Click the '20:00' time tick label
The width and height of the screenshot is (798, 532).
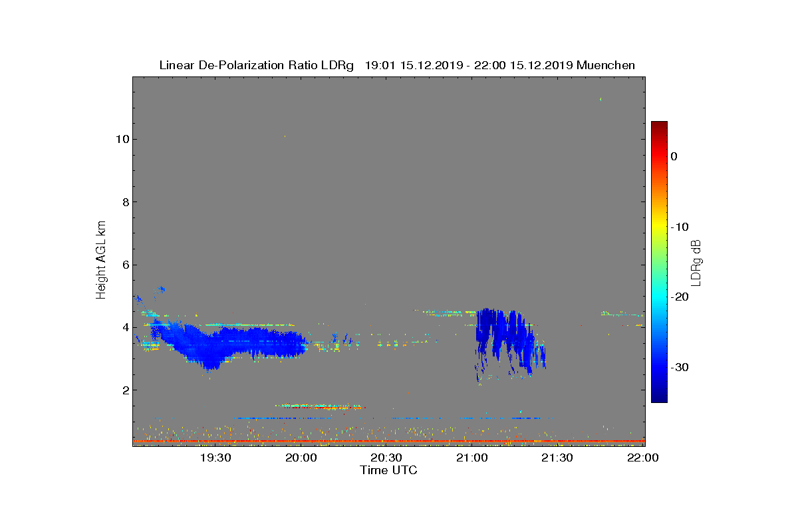[x=301, y=458]
